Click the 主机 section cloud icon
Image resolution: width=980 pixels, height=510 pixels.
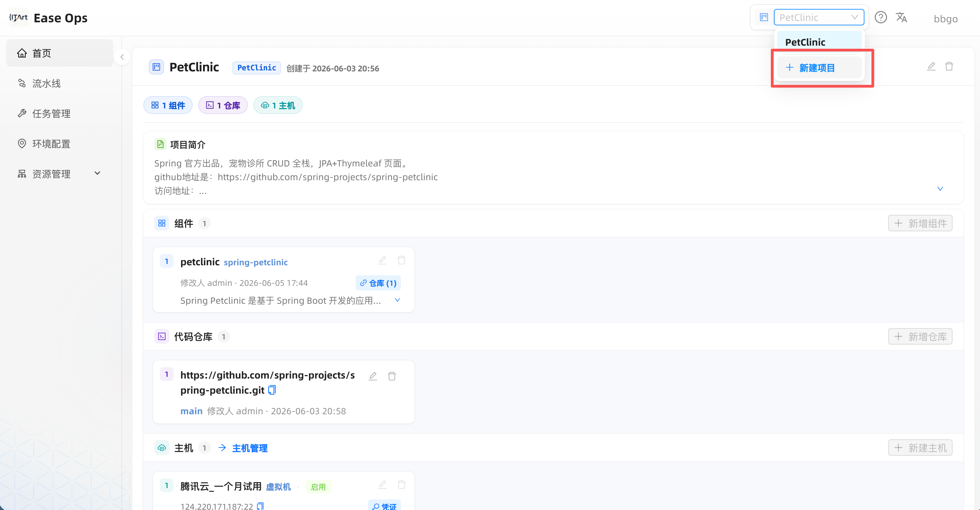coord(162,448)
